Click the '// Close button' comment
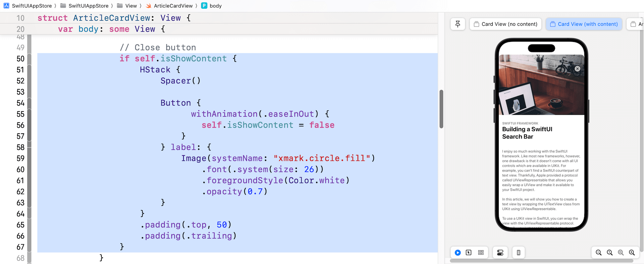The image size is (644, 264). pos(158,48)
